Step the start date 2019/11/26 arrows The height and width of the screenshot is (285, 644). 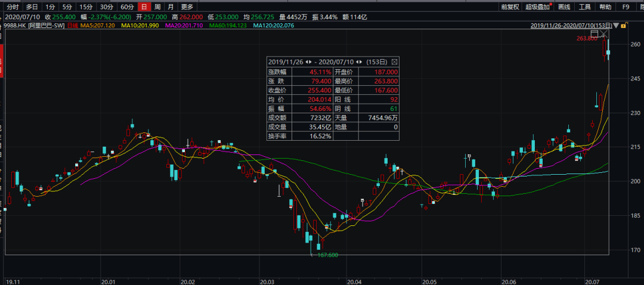pos(308,62)
